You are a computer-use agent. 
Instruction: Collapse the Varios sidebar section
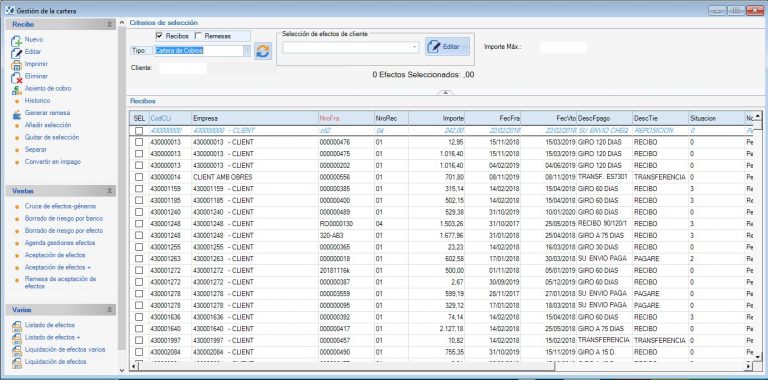110,310
